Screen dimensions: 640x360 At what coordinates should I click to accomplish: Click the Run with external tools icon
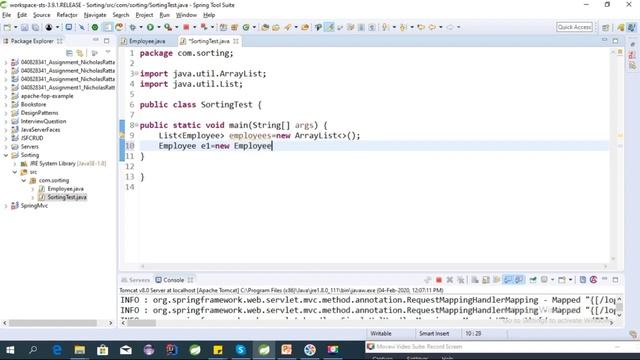(168, 27)
